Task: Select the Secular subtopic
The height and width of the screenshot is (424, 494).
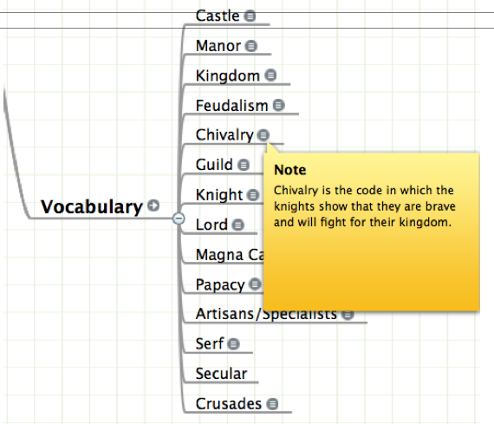Action: pos(221,374)
